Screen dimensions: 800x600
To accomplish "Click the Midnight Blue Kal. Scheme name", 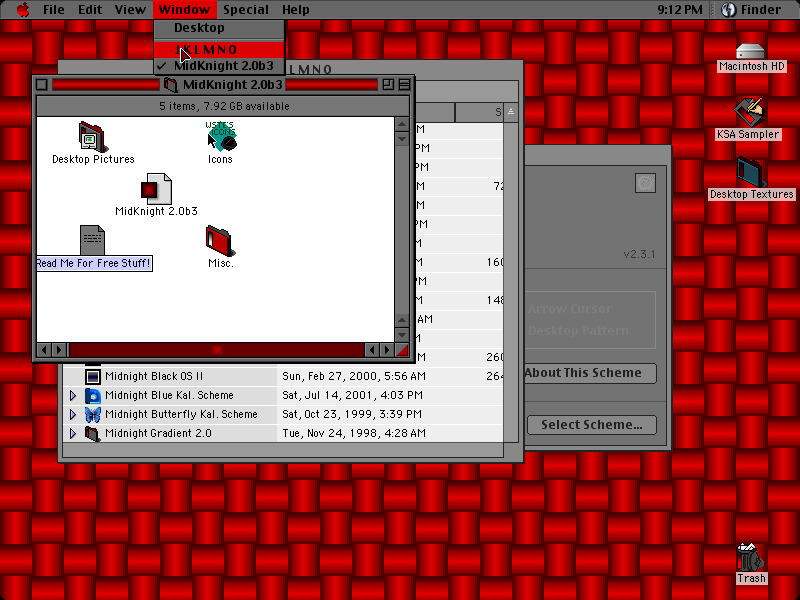I will pyautogui.click(x=169, y=395).
